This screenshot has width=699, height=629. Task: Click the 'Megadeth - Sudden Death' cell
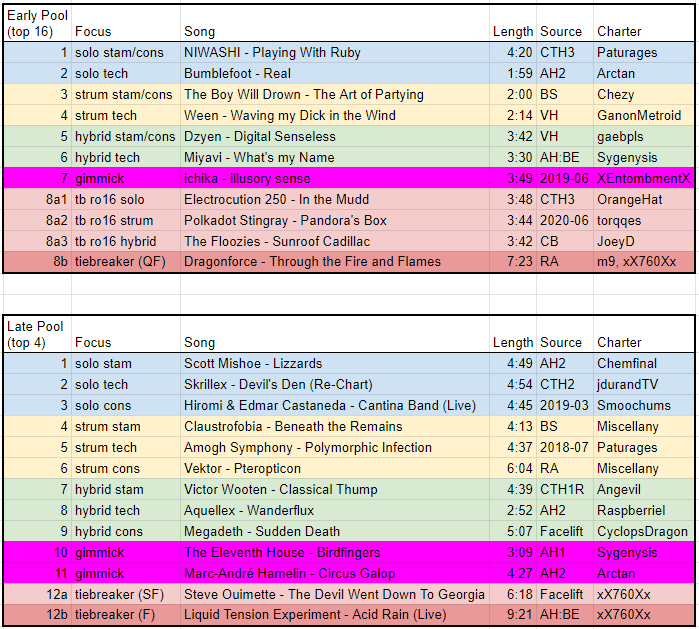click(335, 531)
